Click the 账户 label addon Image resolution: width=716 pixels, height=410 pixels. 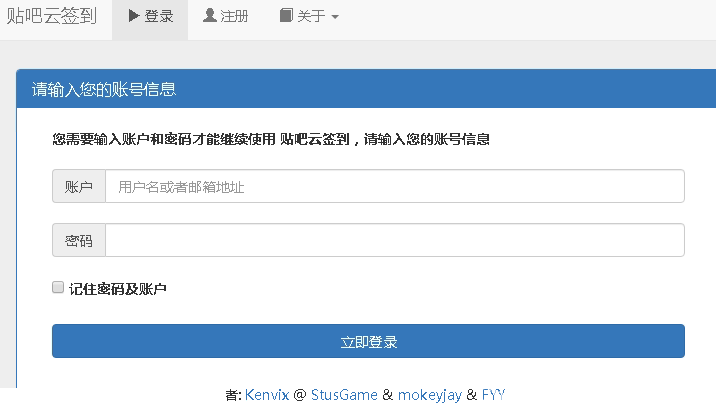[79, 186]
